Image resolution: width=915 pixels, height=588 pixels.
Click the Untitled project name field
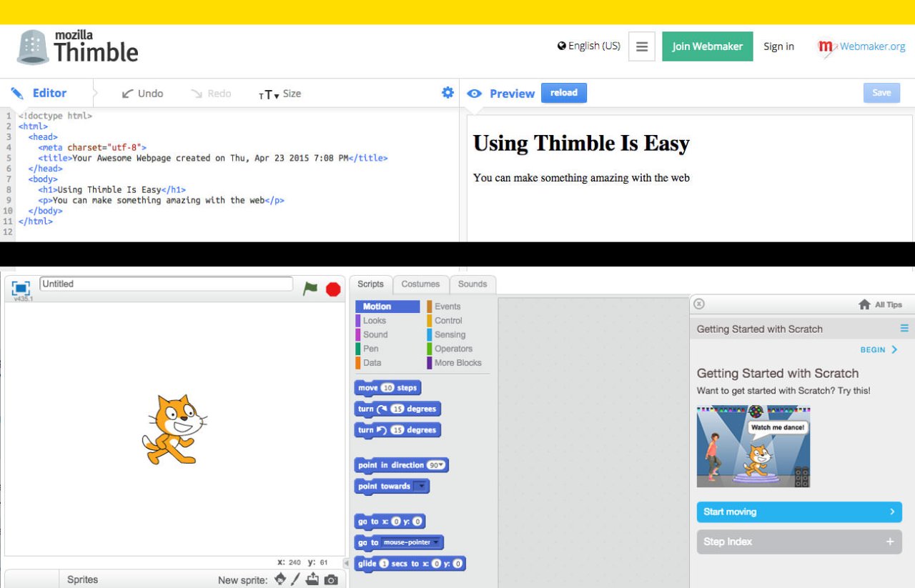point(166,284)
